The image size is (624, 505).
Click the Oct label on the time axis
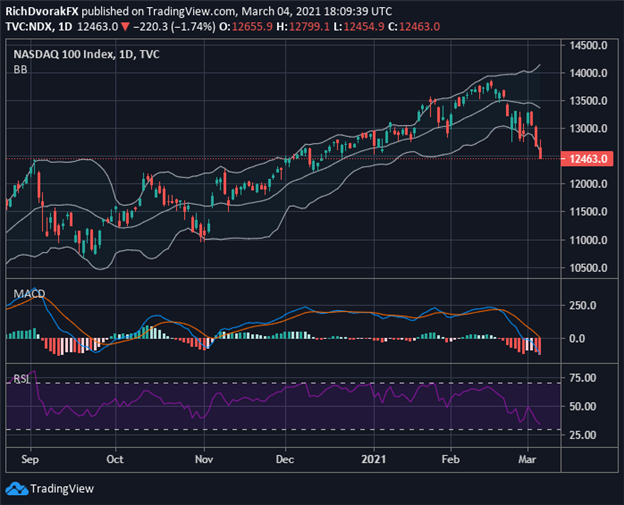coord(115,459)
